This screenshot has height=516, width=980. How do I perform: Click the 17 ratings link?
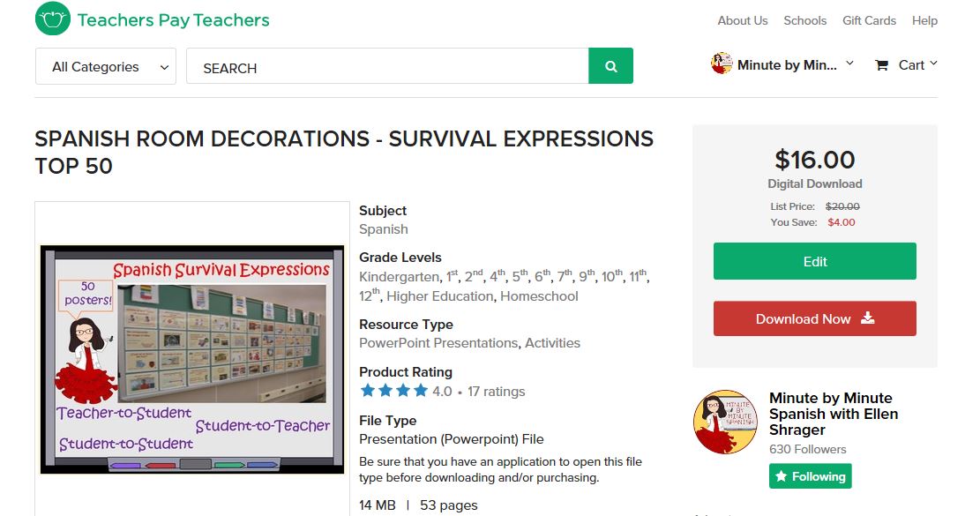497,392
